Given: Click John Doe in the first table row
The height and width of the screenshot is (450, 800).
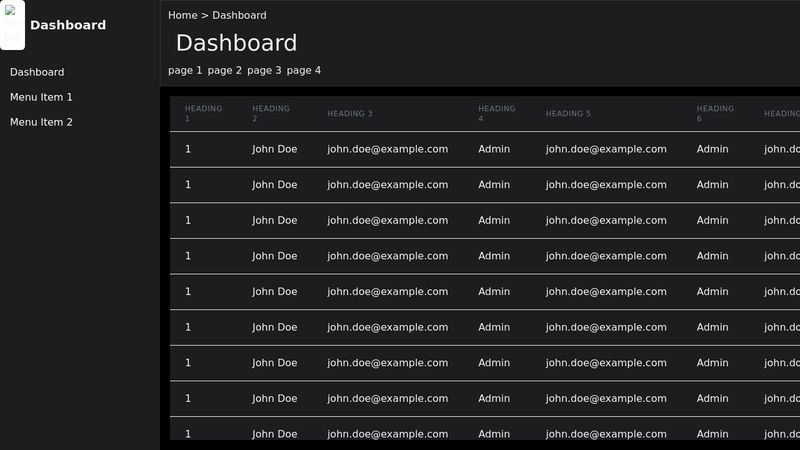Looking at the screenshot, I should [x=274, y=149].
